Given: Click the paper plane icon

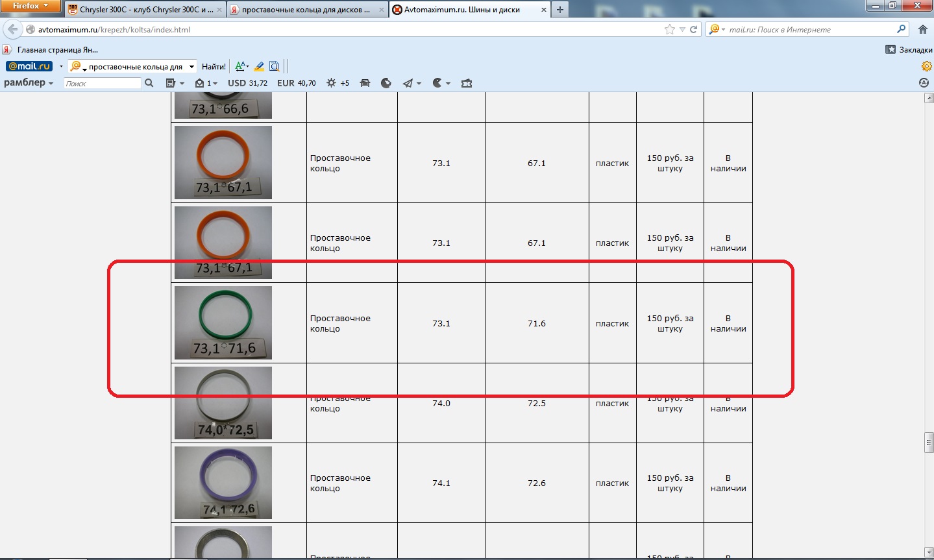Looking at the screenshot, I should click(x=408, y=83).
